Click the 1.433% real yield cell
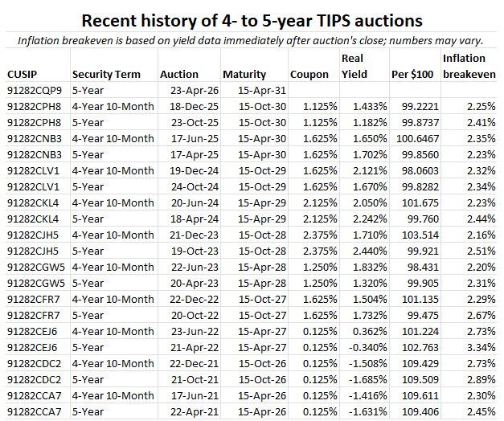 365,106
